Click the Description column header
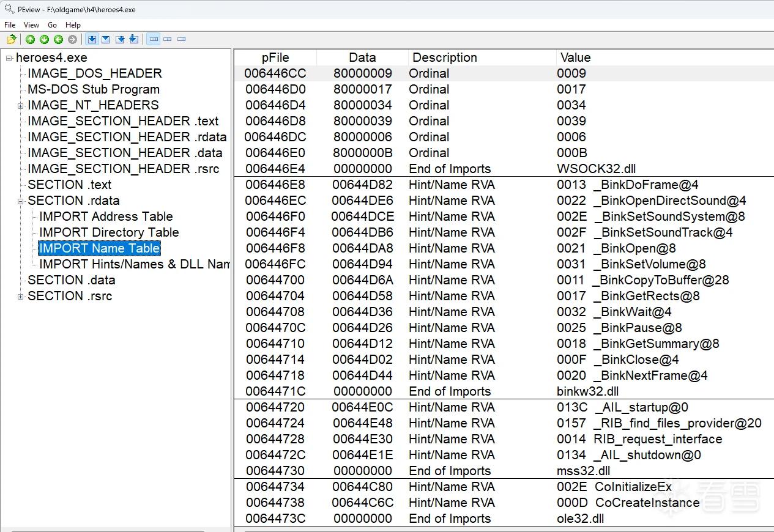The height and width of the screenshot is (532, 774). (x=482, y=57)
